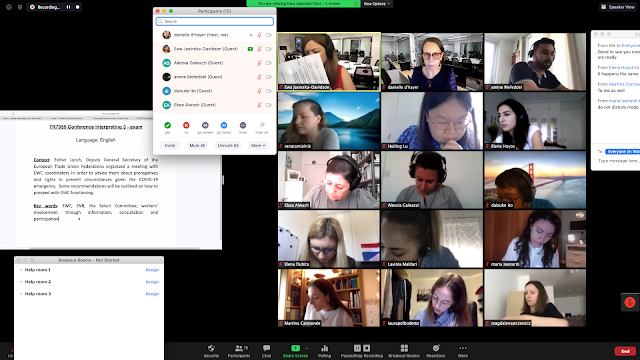The height and width of the screenshot is (360, 640).
Task: Toggle microphone for Ewa Jasinska-Davidson
Action: click(x=259, y=49)
